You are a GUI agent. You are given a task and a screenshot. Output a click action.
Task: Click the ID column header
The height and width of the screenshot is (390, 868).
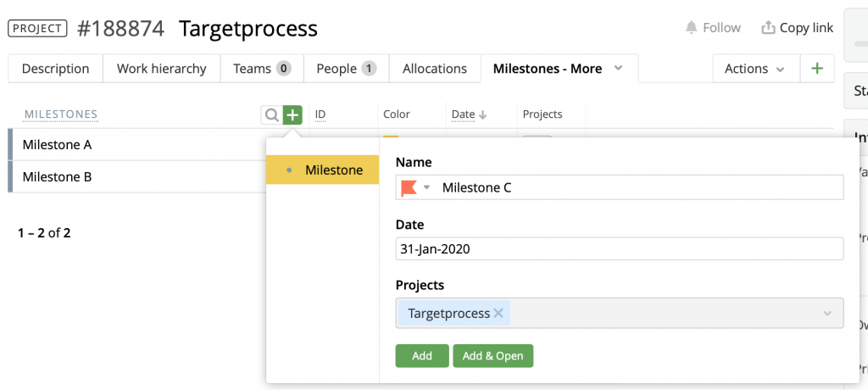coord(320,114)
